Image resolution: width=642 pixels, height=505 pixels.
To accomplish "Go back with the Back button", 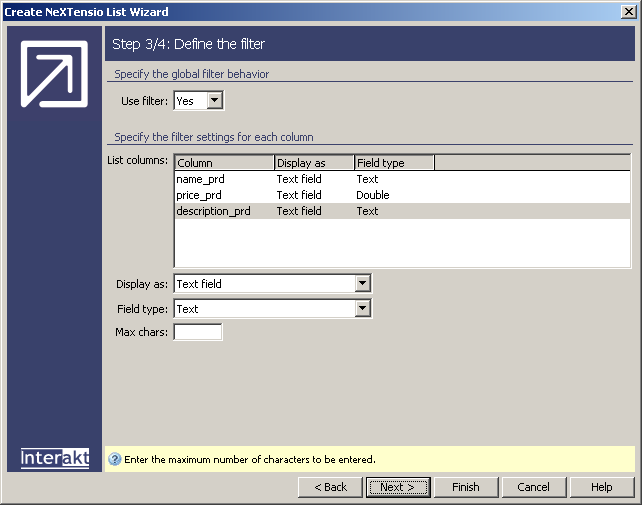I will (x=329, y=487).
